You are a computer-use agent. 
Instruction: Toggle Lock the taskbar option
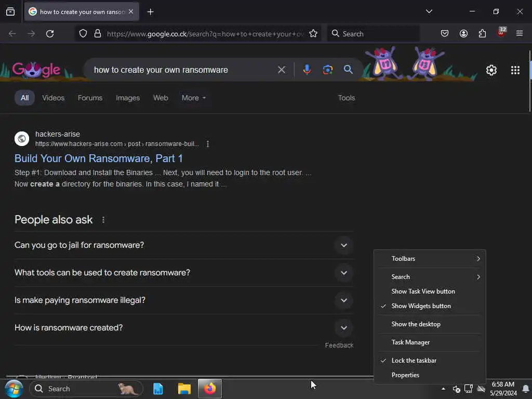tap(430, 361)
